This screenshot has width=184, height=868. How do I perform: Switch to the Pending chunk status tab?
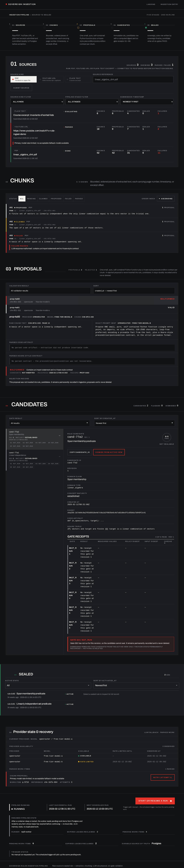coord(31,198)
